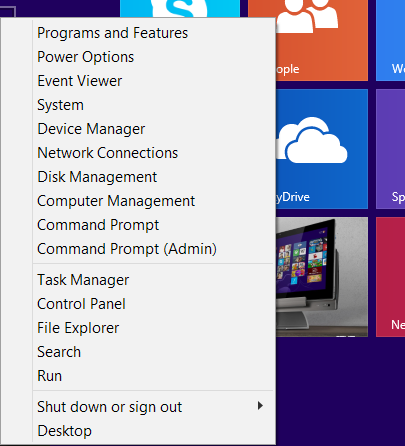405x446 pixels.
Task: Open Programs and Features
Action: click(x=113, y=33)
